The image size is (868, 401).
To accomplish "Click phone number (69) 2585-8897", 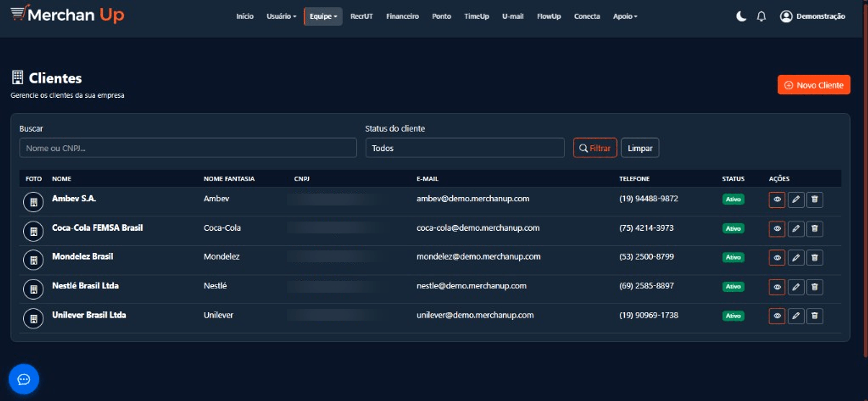I will tap(646, 286).
